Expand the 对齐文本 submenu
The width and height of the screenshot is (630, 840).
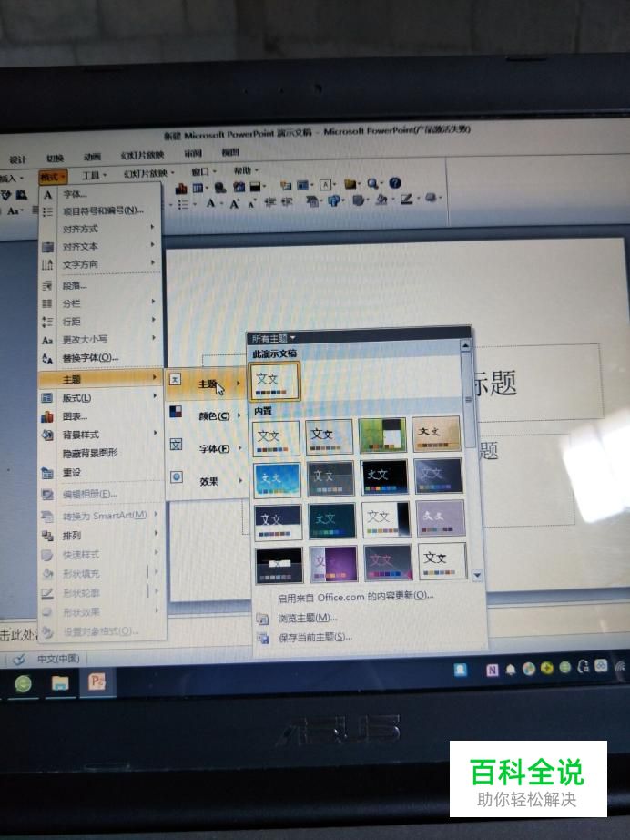tap(100, 246)
